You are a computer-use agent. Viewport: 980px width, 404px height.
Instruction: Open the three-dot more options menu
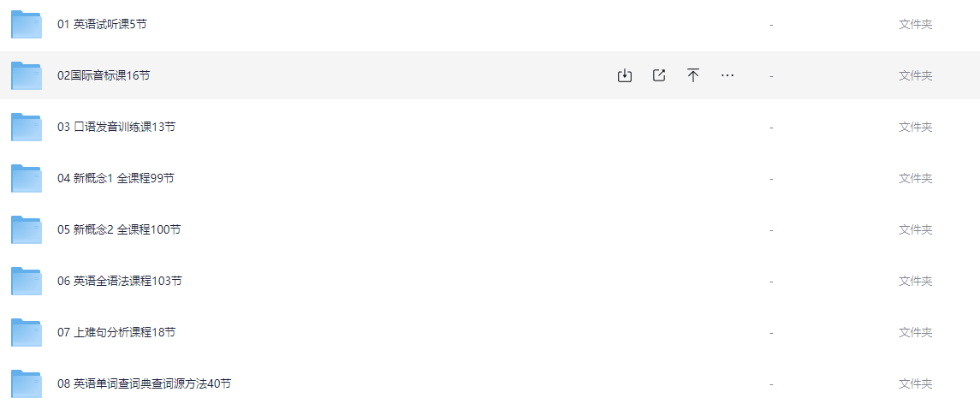click(727, 75)
